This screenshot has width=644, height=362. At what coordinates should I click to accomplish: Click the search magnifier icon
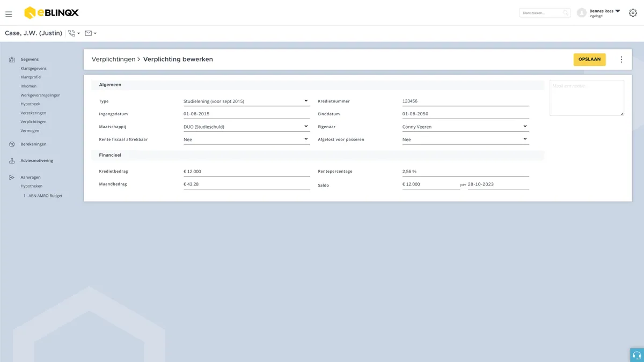[x=566, y=13]
